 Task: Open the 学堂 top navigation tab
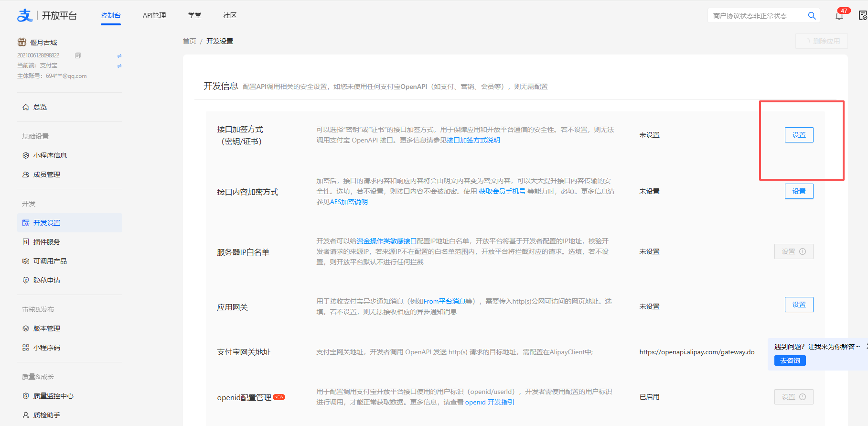tap(194, 16)
